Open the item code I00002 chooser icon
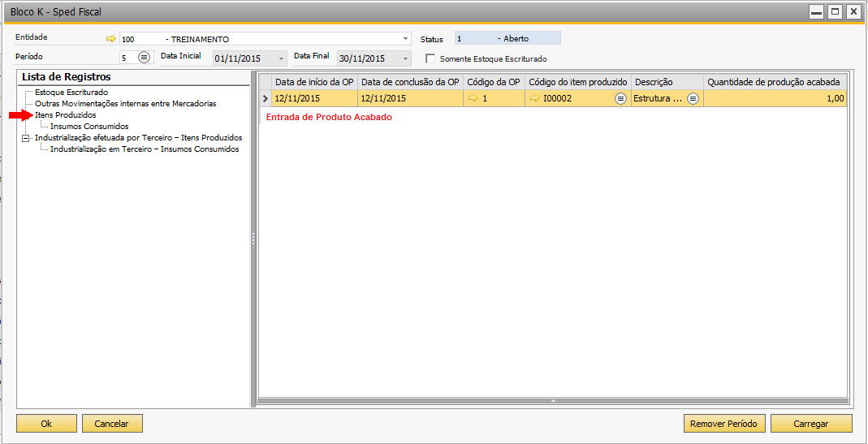The image size is (868, 444). coord(620,98)
